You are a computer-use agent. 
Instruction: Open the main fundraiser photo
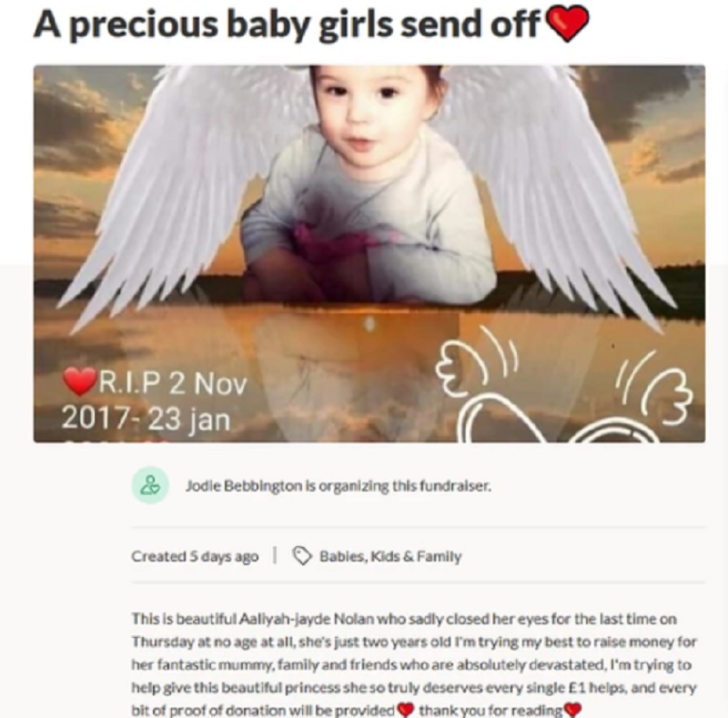(369, 253)
